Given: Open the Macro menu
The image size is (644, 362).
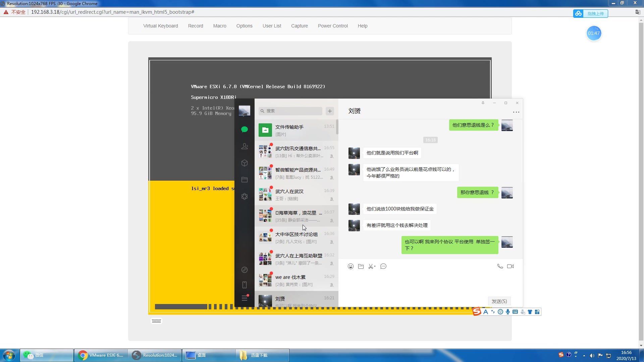Looking at the screenshot, I should point(220,26).
